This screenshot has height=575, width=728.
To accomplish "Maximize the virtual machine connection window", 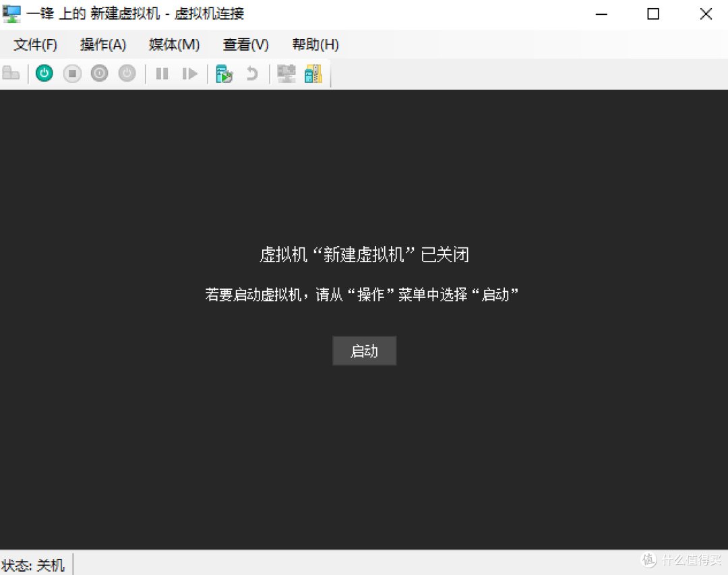I will click(x=653, y=14).
